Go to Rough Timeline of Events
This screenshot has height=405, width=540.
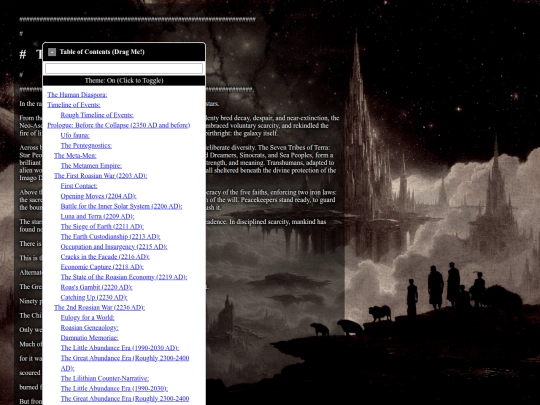pyautogui.click(x=97, y=115)
